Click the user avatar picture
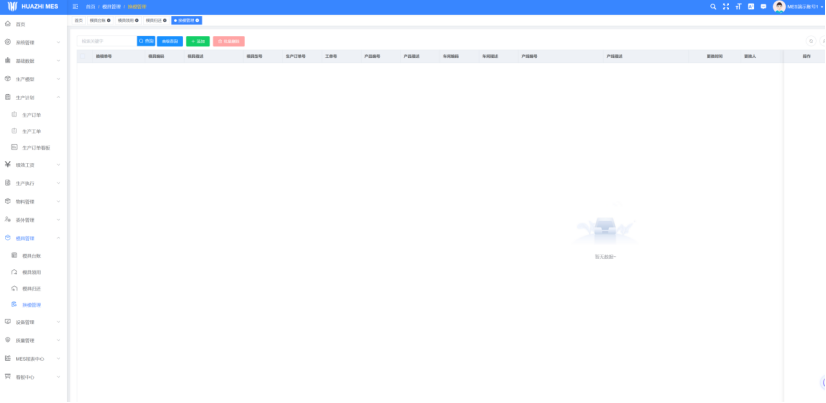The height and width of the screenshot is (403, 826). tap(779, 6)
